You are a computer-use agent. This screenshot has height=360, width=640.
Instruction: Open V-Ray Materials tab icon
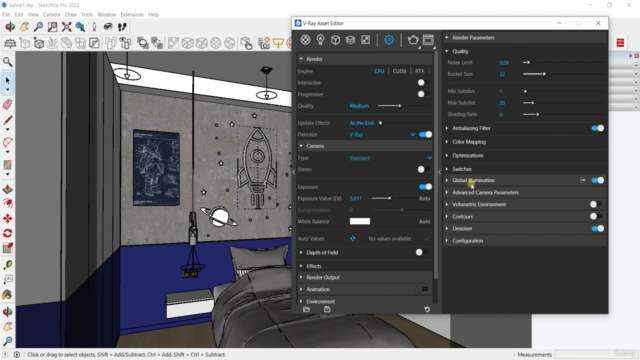coord(305,40)
